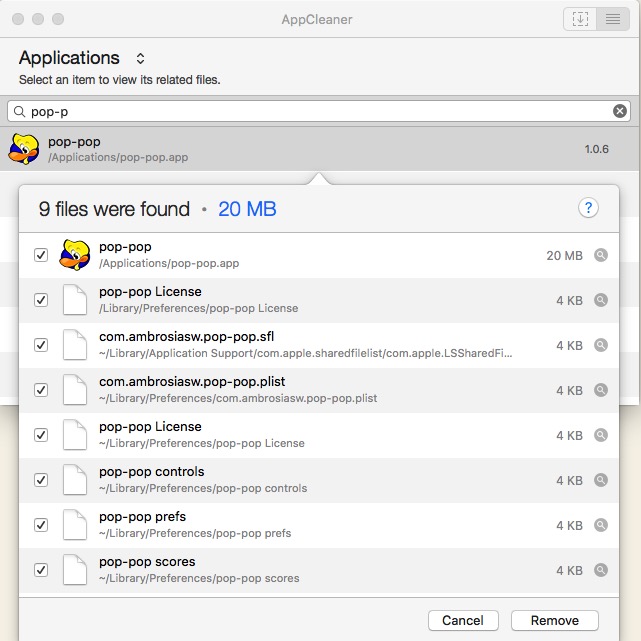Click Remove button

[x=554, y=620]
